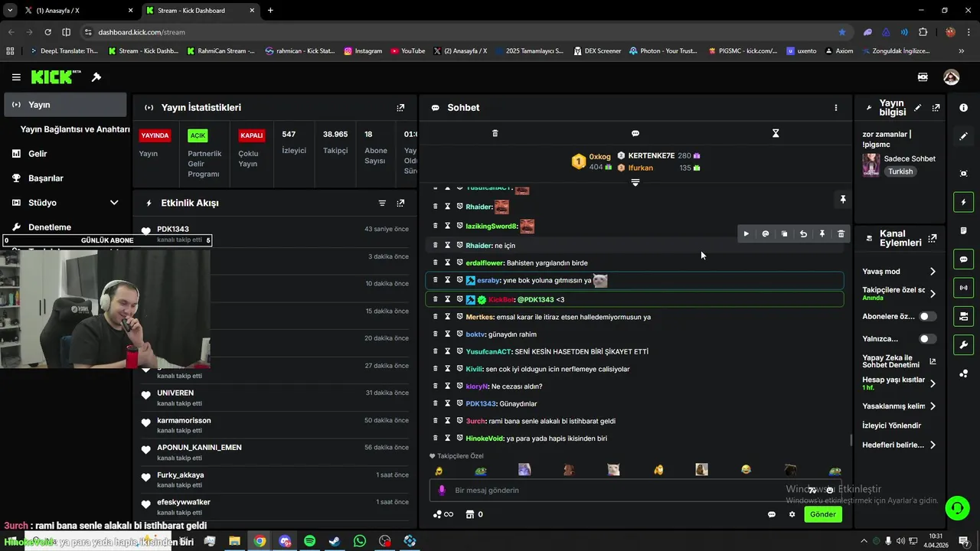
Task: Click the hourglass icon under Sohbet header
Action: point(776,133)
